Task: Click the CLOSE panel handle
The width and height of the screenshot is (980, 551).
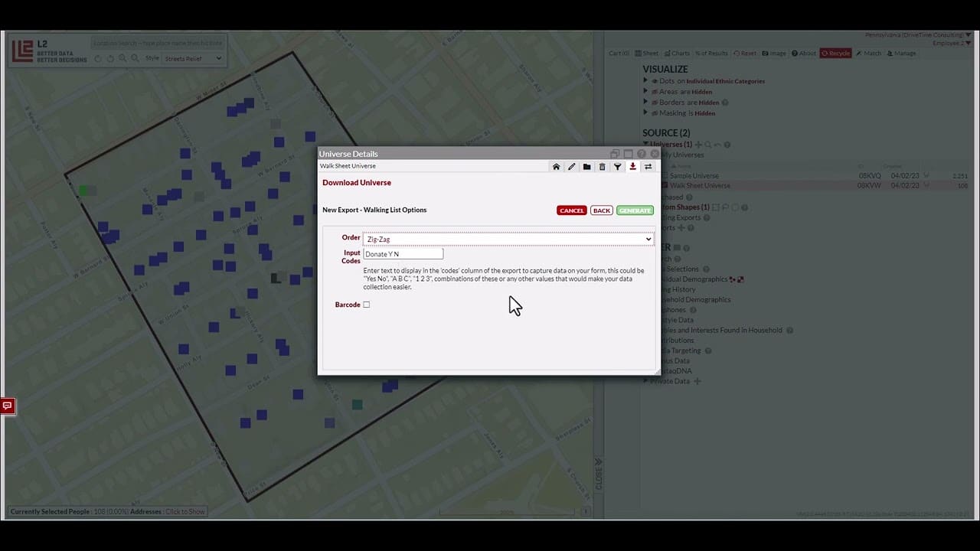Action: click(x=599, y=474)
